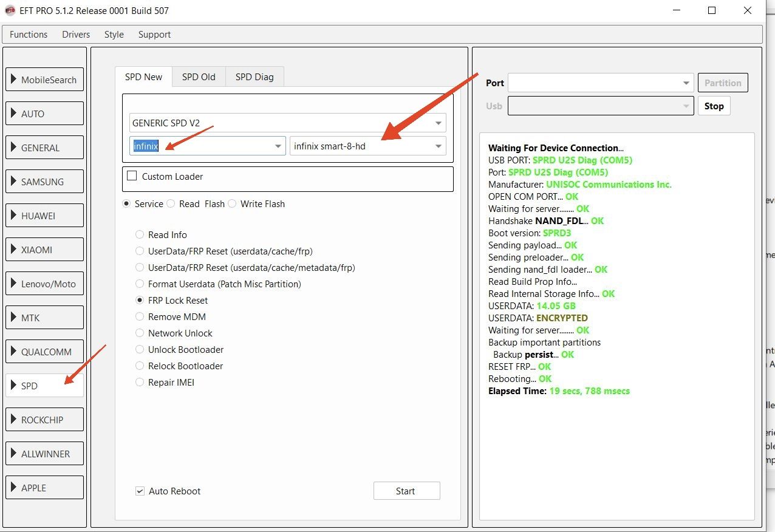The image size is (775, 532).
Task: Open the infinix smart-8-hd model dropdown
Action: pyautogui.click(x=367, y=146)
